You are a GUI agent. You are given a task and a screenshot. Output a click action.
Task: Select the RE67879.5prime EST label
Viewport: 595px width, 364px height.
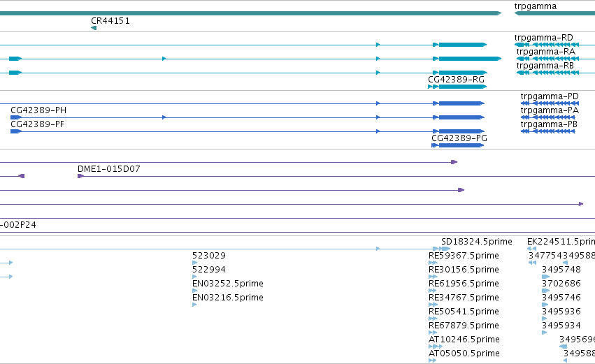[x=464, y=326]
